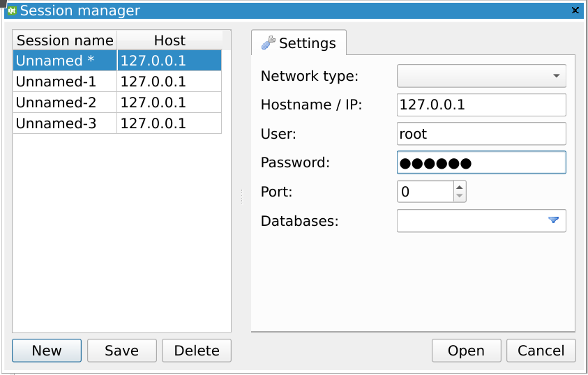The image size is (588, 375).
Task: Click host cell of 'Unnamed *' row
Action: pos(169,61)
